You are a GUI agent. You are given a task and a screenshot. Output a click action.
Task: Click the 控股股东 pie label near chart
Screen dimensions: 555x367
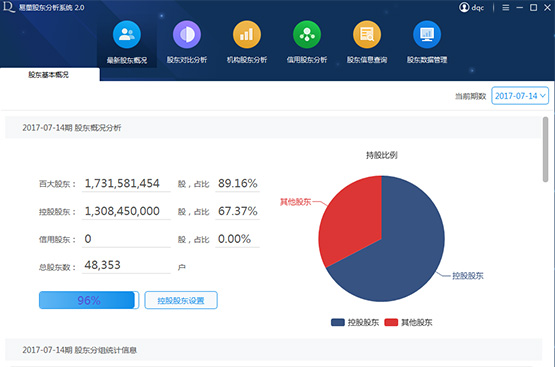click(468, 276)
